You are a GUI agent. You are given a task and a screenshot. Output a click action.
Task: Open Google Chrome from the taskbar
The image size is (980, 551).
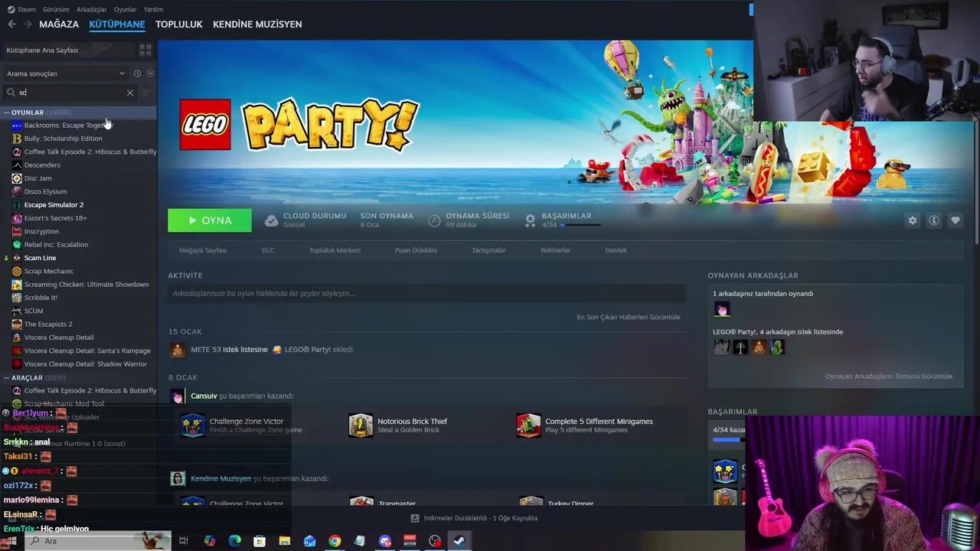[x=335, y=541]
